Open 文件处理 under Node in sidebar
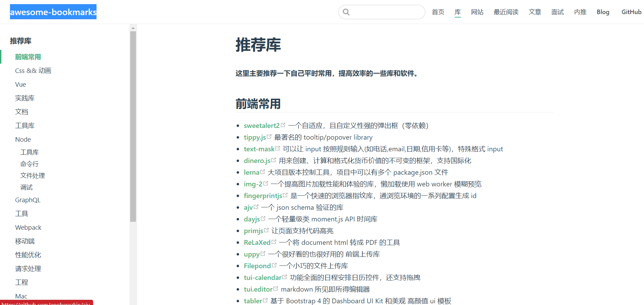Screen dimensions: 644x305 pyautogui.click(x=33, y=175)
